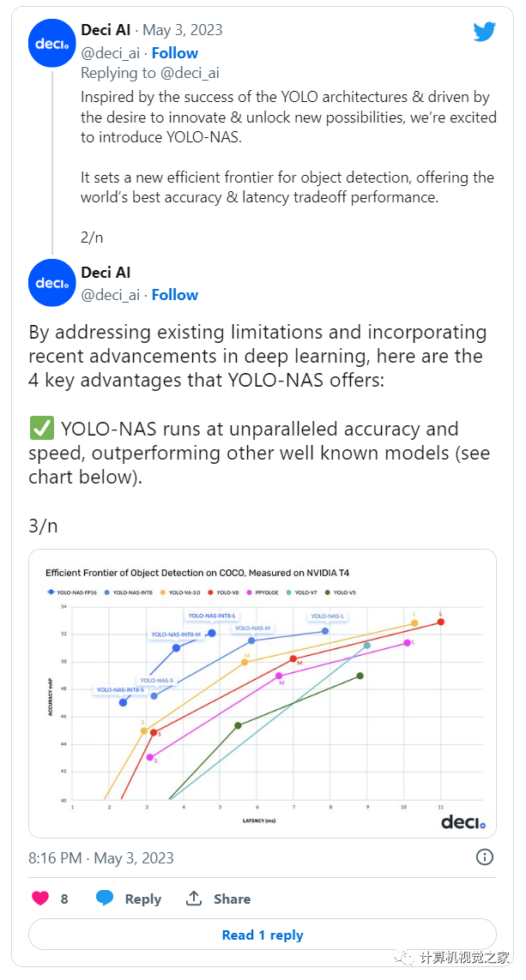Click the Deci AI display name

pos(106,29)
